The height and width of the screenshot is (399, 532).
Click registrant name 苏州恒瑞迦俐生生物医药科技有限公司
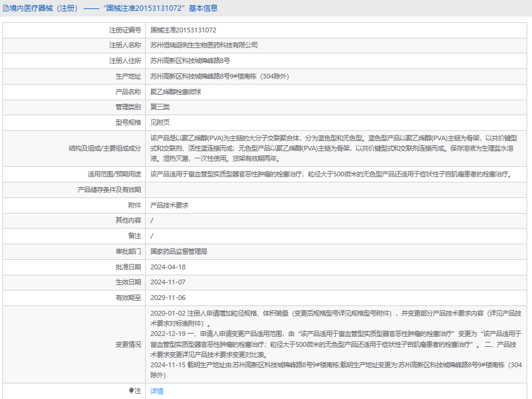pos(204,45)
